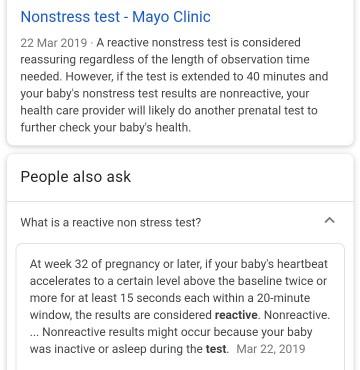Click the "was inactive or asleep during" text
360x370 pixels.
click(x=116, y=349)
